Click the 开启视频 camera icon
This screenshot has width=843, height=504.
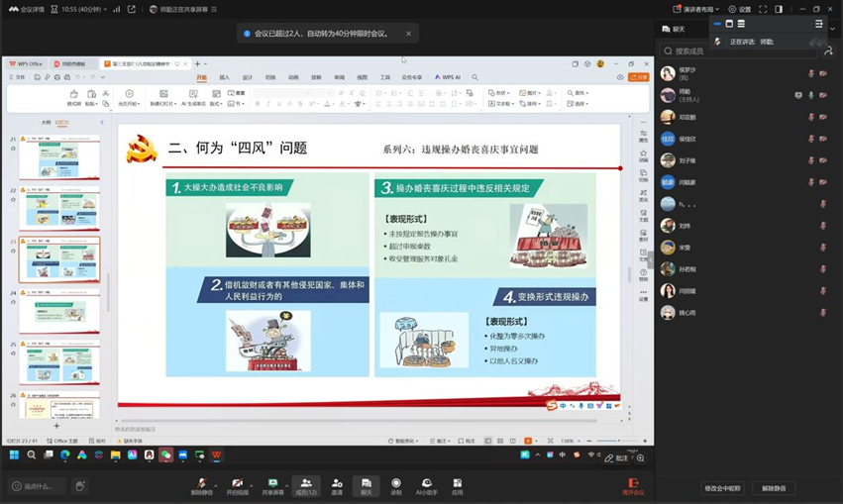point(237,482)
